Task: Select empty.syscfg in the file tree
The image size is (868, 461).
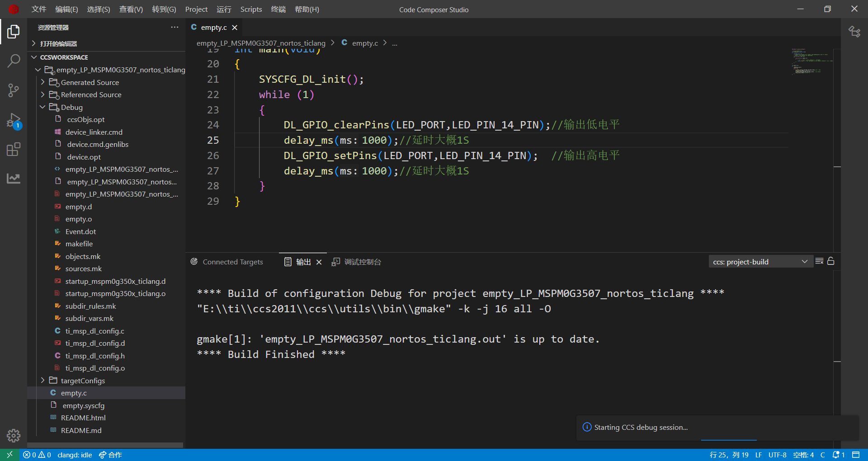Action: (x=83, y=405)
